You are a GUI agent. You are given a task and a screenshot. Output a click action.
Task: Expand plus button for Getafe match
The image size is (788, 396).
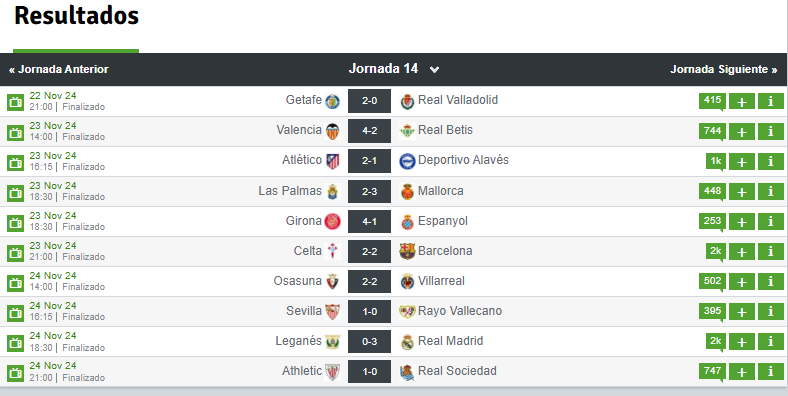coord(742,102)
